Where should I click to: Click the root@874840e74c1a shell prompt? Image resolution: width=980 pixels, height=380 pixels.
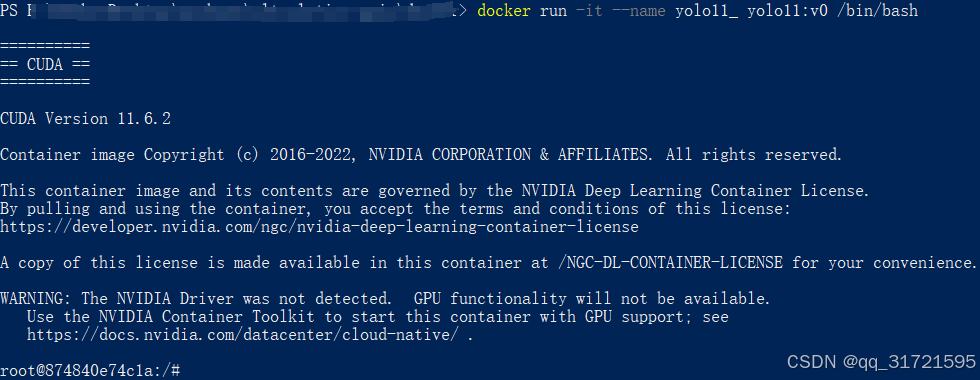pyautogui.click(x=90, y=371)
